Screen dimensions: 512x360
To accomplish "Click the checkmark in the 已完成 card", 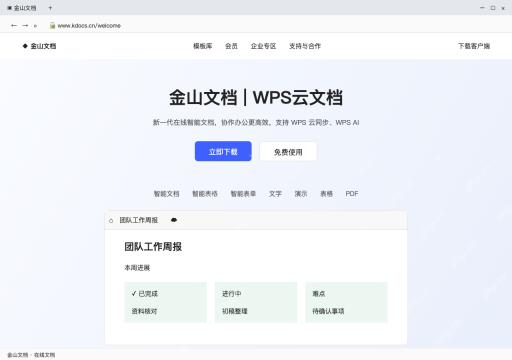I will coord(134,293).
